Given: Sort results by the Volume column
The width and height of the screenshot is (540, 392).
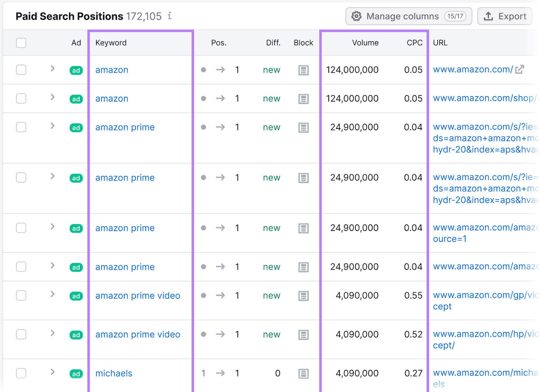Looking at the screenshot, I should point(365,43).
